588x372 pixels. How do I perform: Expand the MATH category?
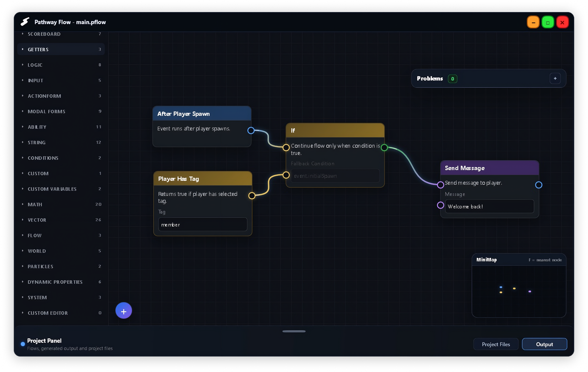tap(61, 205)
